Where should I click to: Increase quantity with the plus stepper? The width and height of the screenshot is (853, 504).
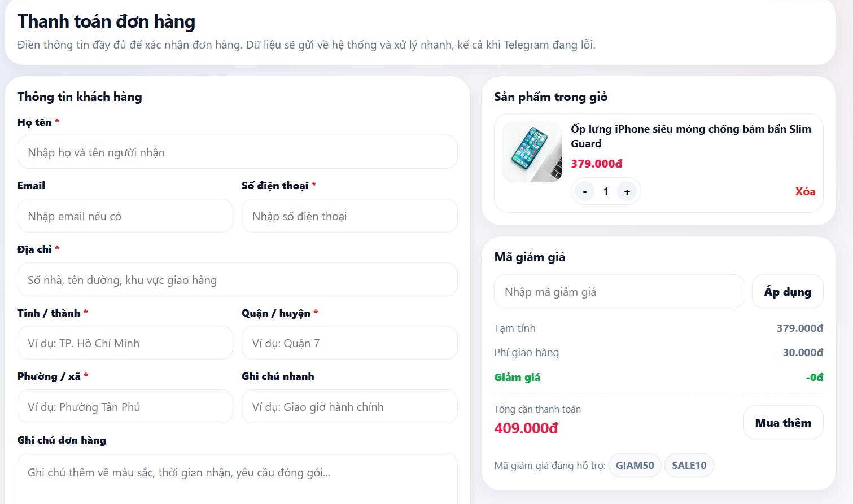coord(627,191)
